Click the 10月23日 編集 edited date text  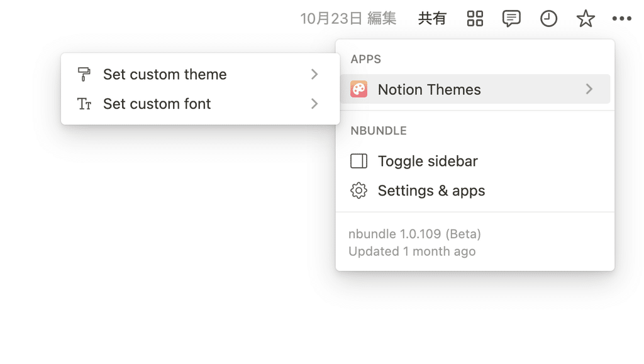(x=348, y=18)
